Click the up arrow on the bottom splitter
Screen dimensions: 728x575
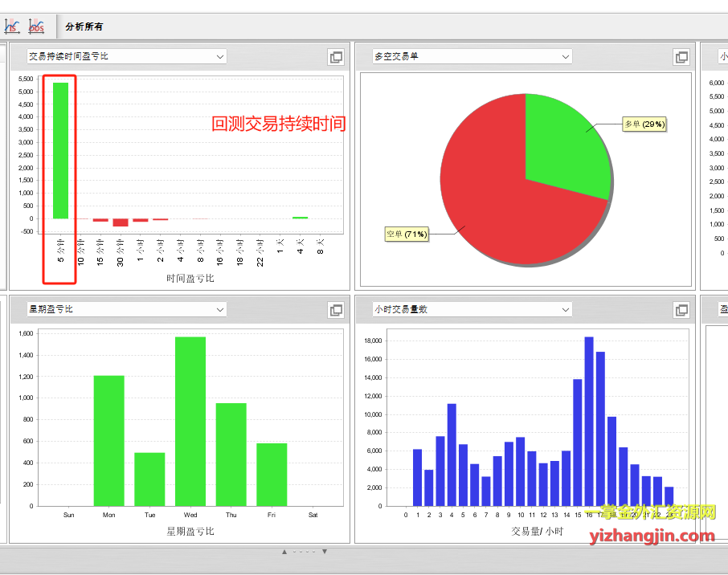[x=284, y=552]
